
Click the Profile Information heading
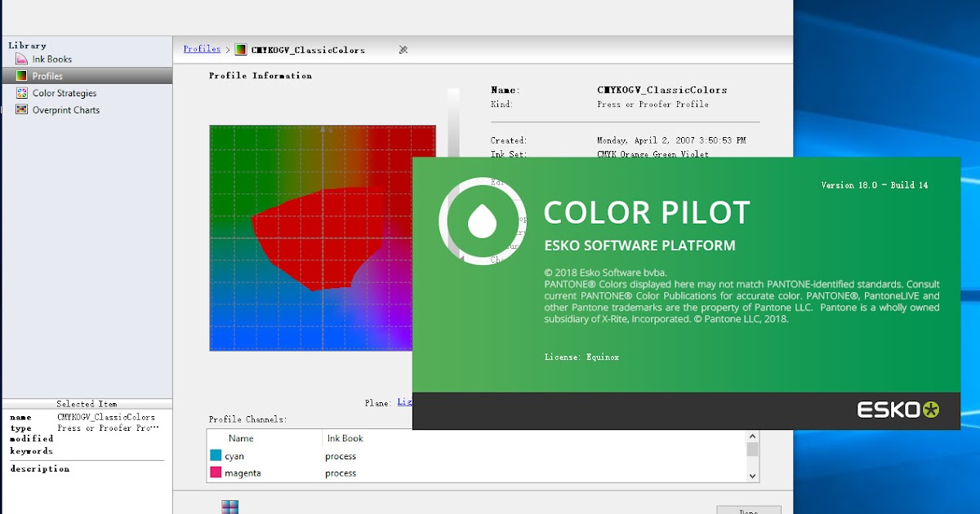coord(261,76)
